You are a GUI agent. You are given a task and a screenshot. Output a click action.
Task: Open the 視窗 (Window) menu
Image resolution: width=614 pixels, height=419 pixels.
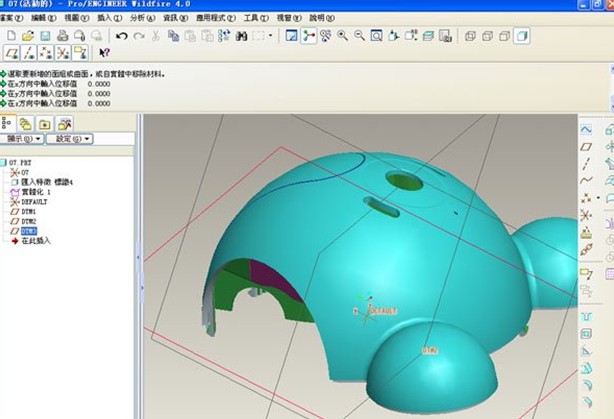pos(289,18)
